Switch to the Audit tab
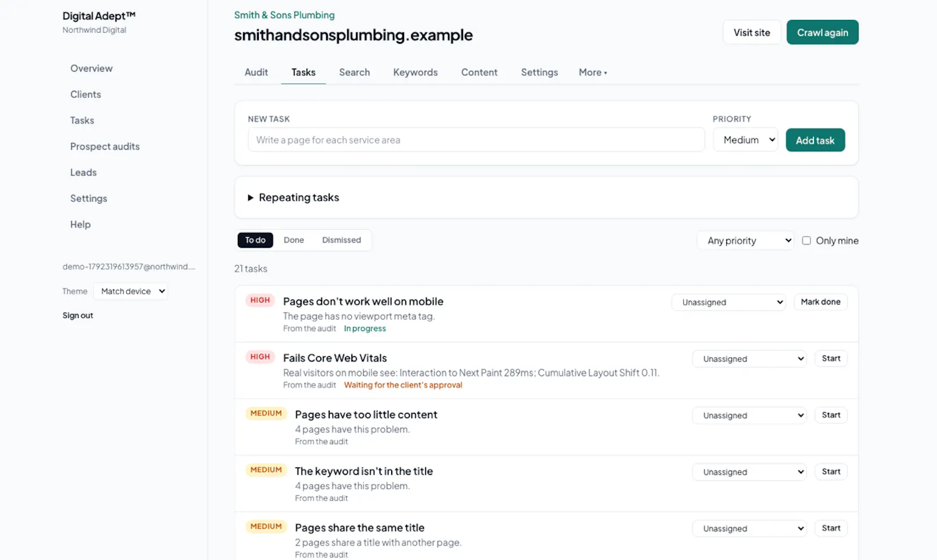937x560 pixels. [x=257, y=73]
